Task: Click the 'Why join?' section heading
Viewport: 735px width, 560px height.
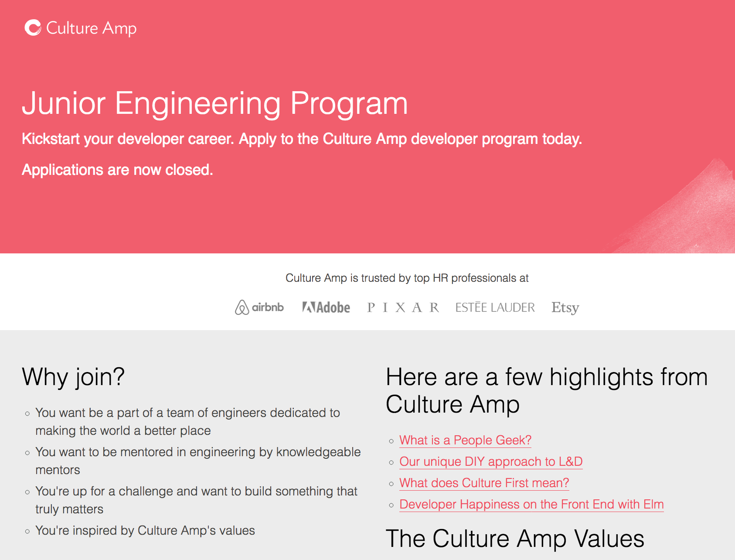Action: coord(73,378)
